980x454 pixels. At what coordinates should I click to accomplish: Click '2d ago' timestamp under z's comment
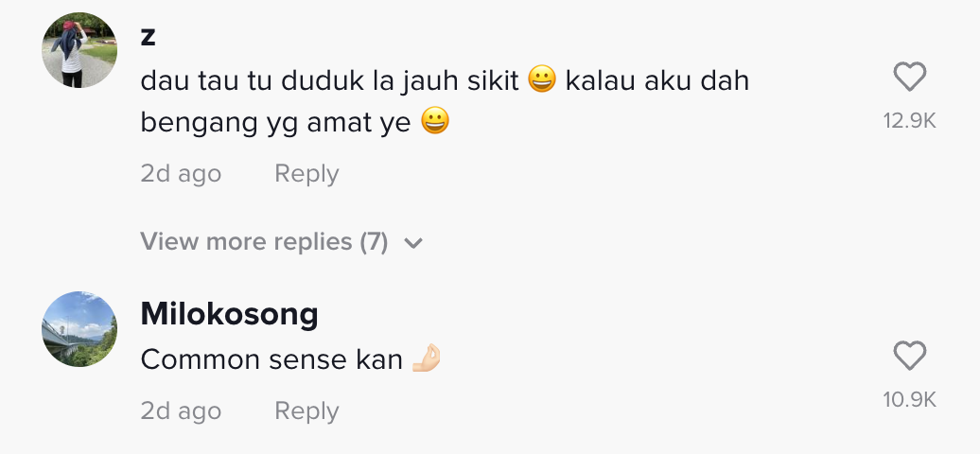point(181,174)
